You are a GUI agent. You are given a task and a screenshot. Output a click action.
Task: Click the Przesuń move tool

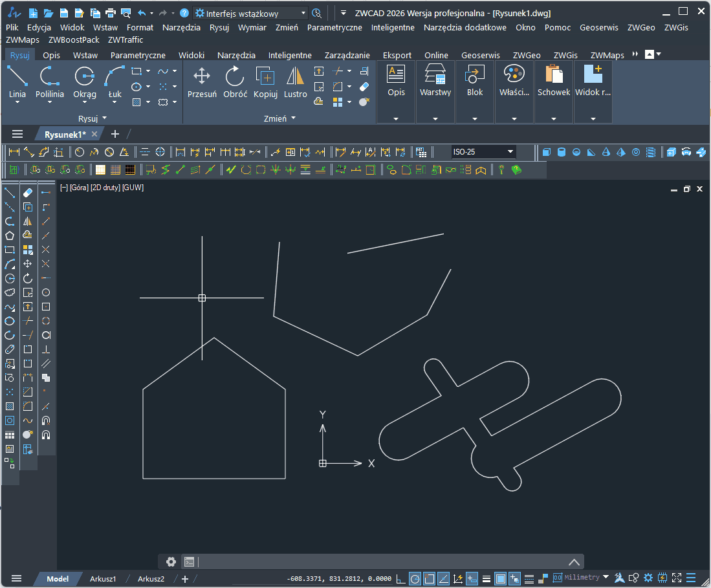(202, 82)
